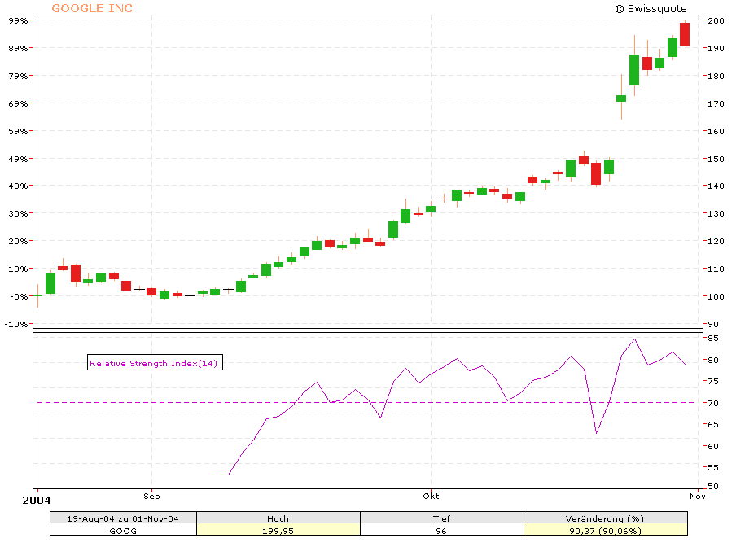Screen dimensions: 736x560
Task: Click the 150 price axis label
Action: [716, 160]
